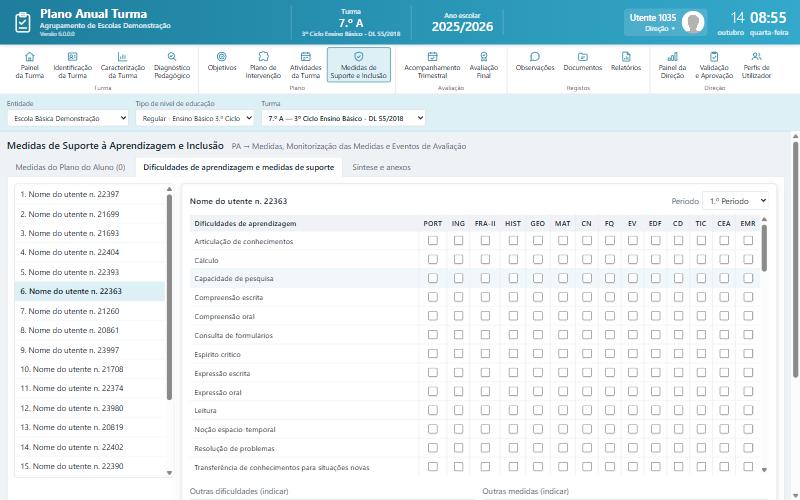The height and width of the screenshot is (500, 800).
Task: Open Atividades da Turma calendar icon
Action: (306, 57)
